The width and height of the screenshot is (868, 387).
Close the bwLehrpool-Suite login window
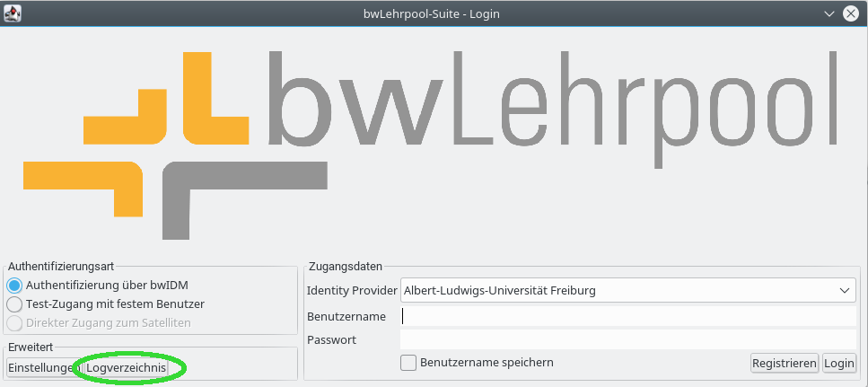[x=849, y=13]
